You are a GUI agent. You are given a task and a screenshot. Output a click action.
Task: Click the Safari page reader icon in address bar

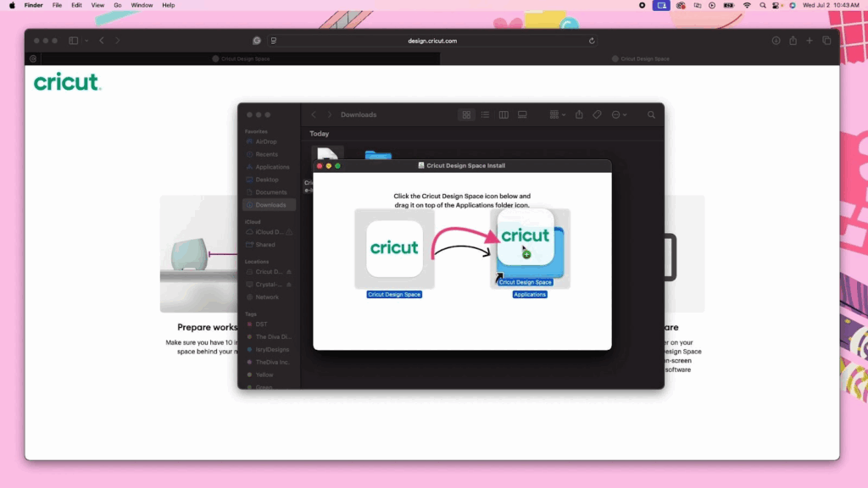tap(274, 41)
